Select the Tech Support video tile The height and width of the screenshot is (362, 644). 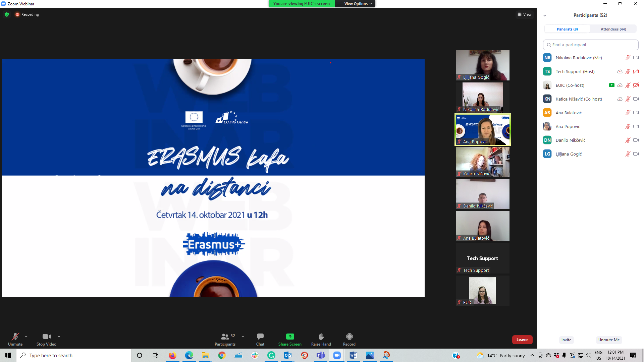click(x=482, y=258)
